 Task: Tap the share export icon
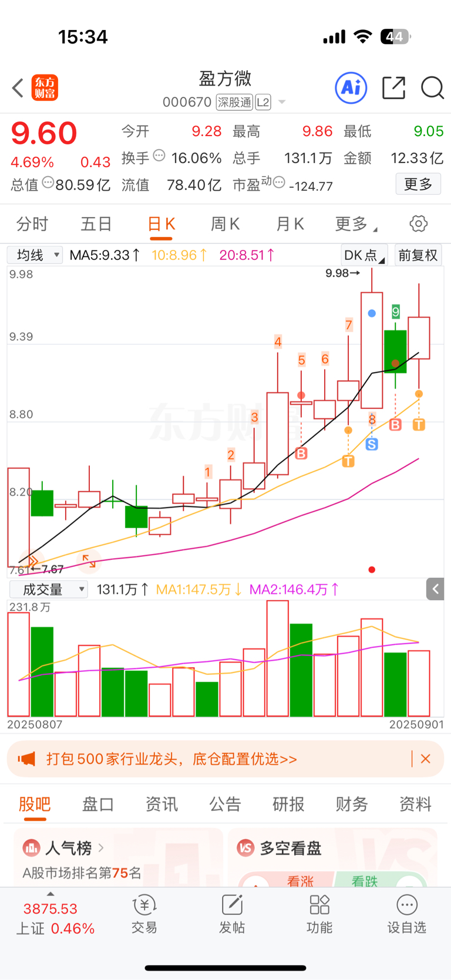(x=393, y=88)
